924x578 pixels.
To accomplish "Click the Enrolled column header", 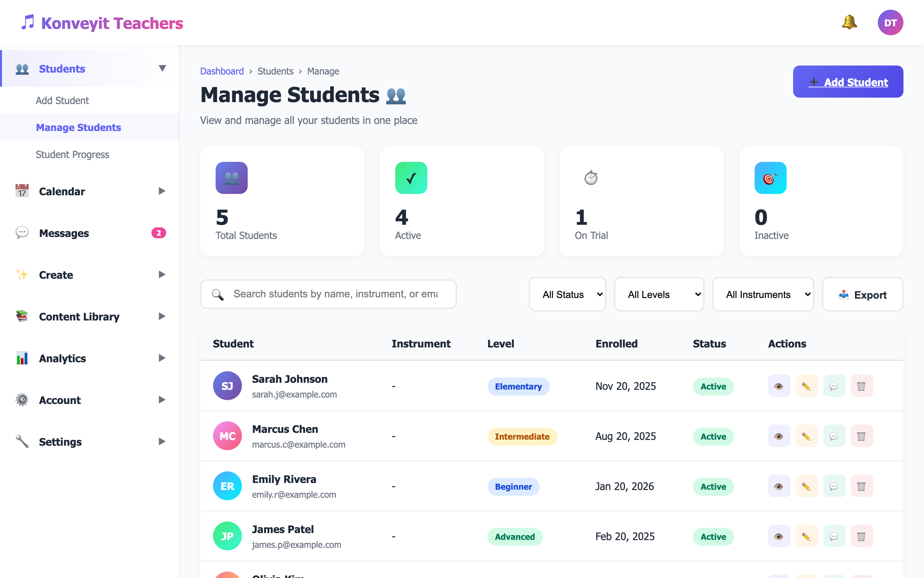I will (x=616, y=344).
